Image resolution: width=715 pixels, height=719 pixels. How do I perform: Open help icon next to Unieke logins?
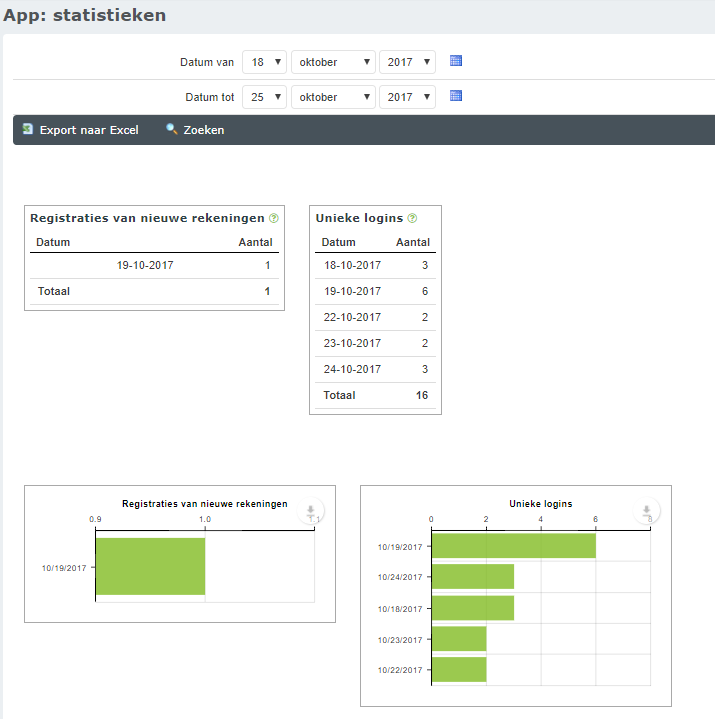(x=412, y=218)
